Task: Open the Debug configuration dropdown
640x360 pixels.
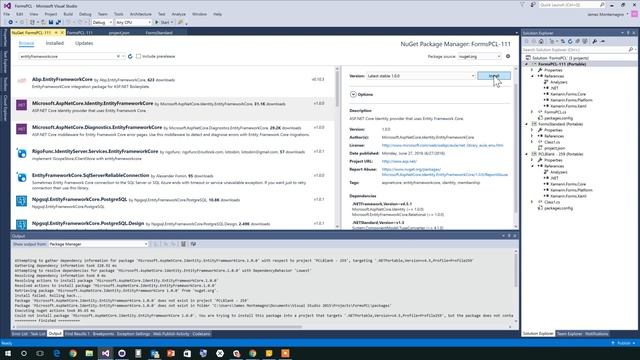Action: [102, 22]
